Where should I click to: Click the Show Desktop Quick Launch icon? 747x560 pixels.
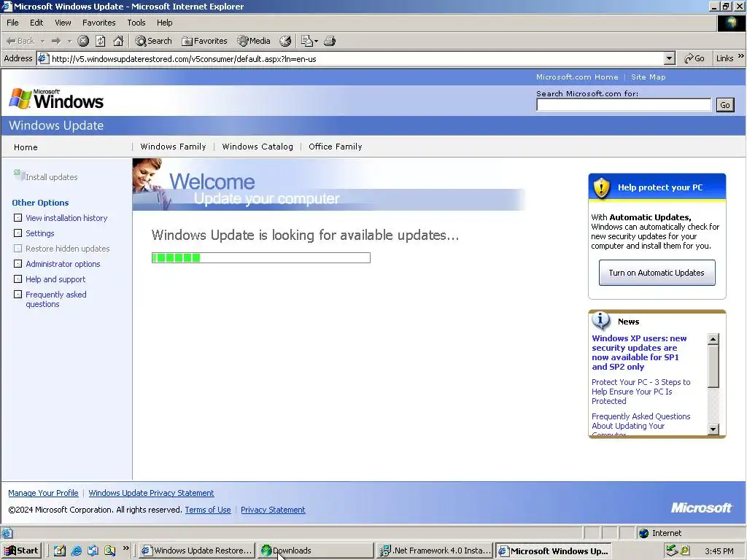pyautogui.click(x=60, y=551)
